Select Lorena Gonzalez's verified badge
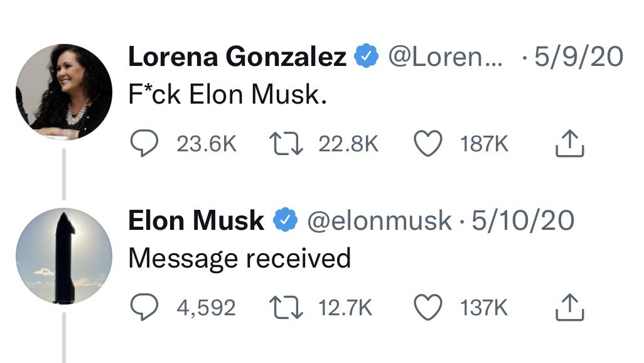 pos(367,56)
